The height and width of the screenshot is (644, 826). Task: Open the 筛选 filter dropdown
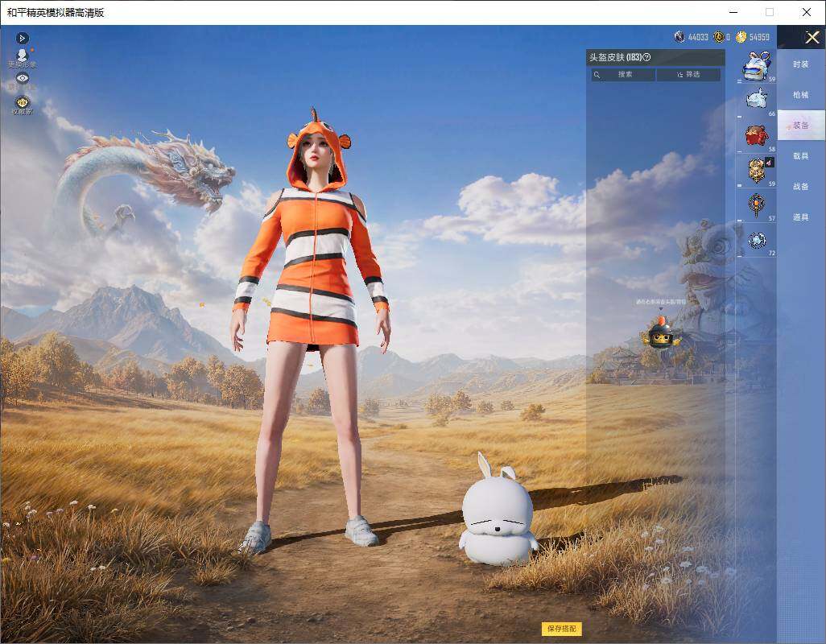point(688,74)
